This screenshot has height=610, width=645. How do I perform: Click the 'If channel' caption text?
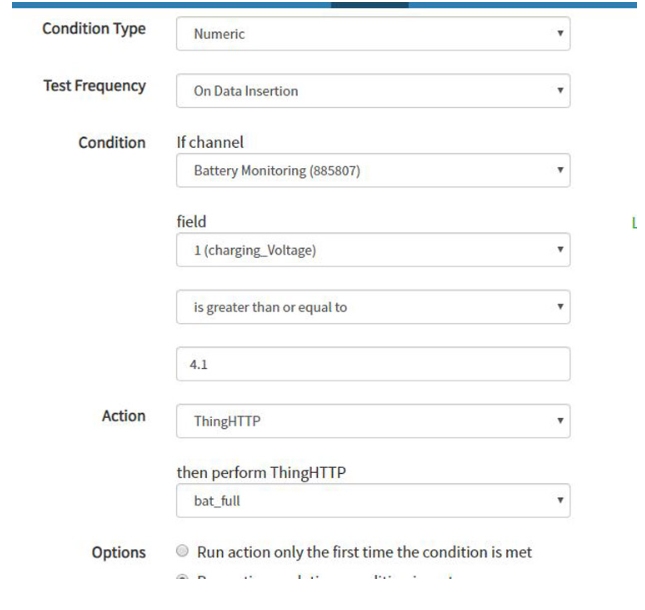[x=210, y=143]
